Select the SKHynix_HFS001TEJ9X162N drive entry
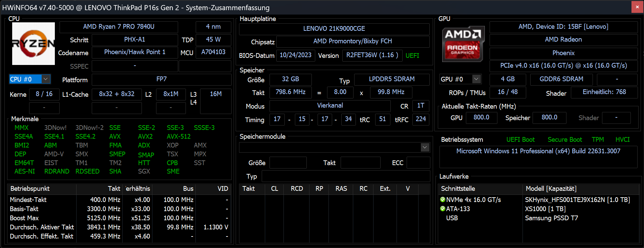Viewport: 644px width, 248px height. coord(577,200)
